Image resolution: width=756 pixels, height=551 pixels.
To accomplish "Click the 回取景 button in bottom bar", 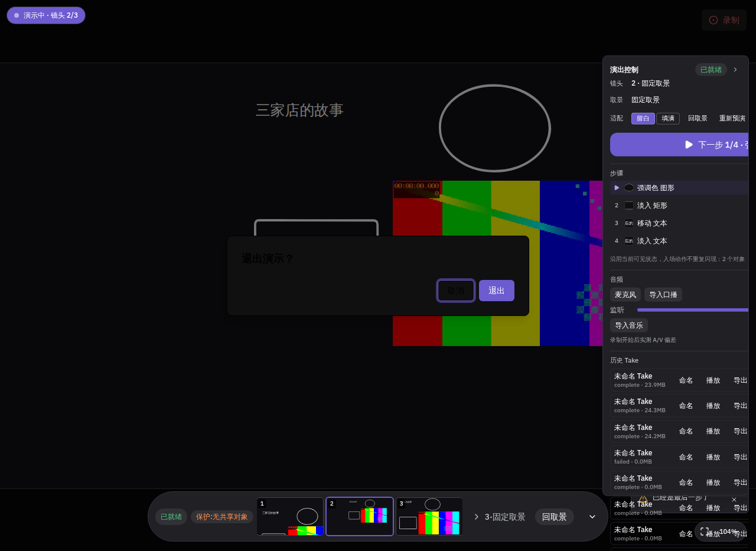I will [x=555, y=517].
